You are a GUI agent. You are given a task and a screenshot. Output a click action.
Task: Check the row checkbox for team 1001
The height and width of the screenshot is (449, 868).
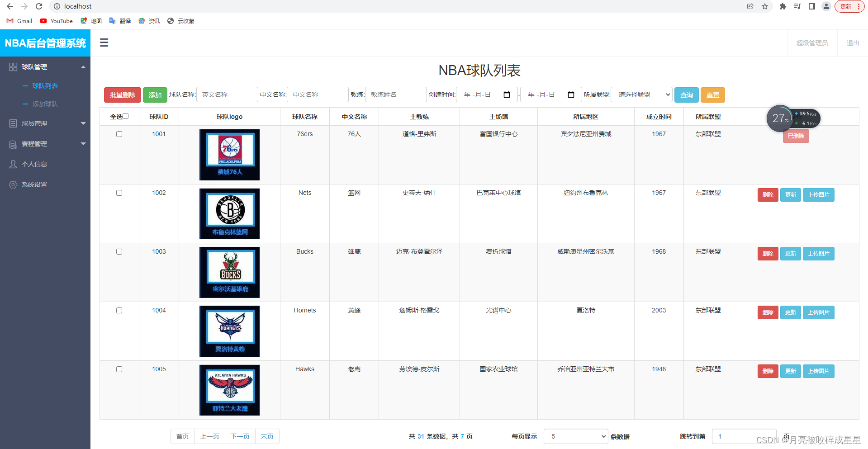pos(119,134)
